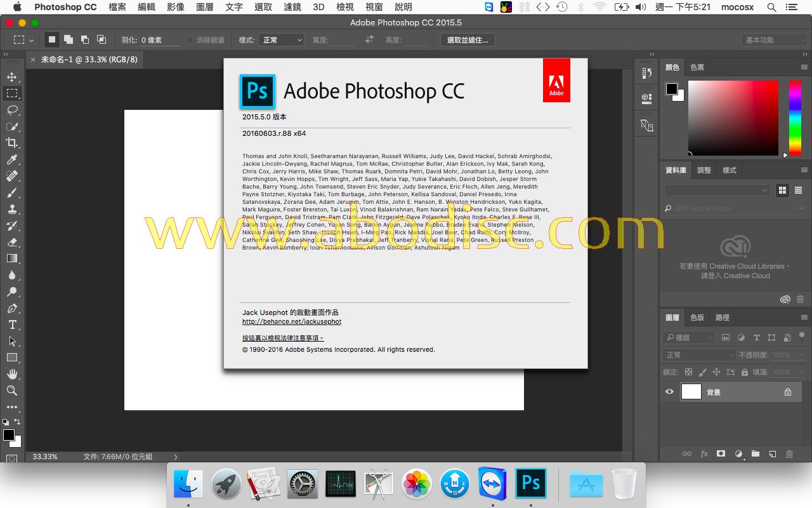Switch Libraries panel to list view
The height and width of the screenshot is (508, 812).
click(x=798, y=190)
